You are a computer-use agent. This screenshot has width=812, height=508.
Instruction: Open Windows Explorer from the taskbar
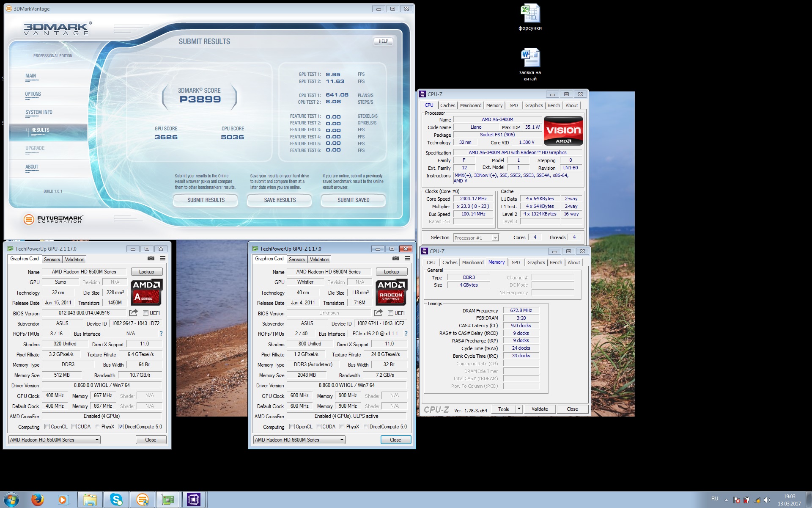point(90,500)
